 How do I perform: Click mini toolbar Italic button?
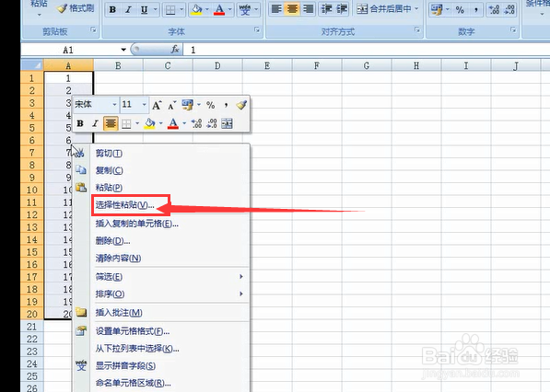95,123
